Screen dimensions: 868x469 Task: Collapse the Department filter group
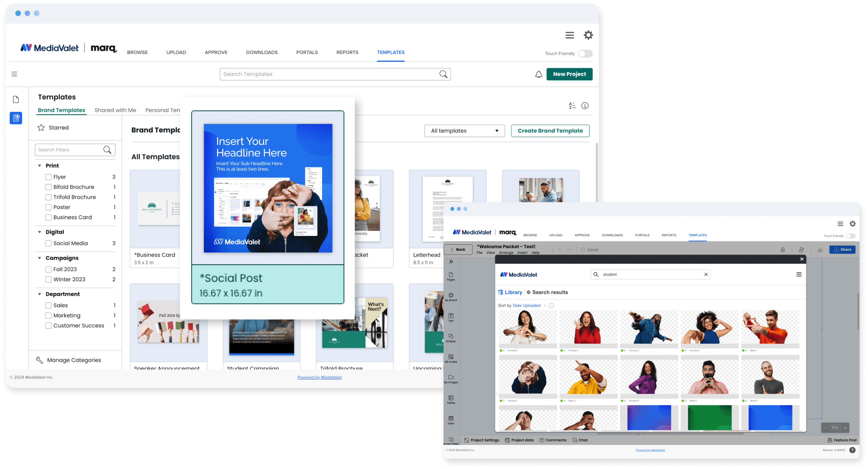tap(39, 294)
